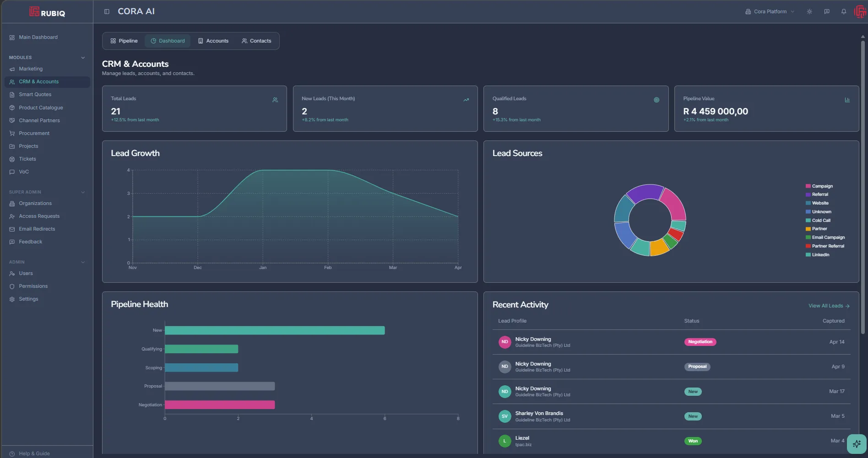Click the SV avatar icon

coord(505,416)
